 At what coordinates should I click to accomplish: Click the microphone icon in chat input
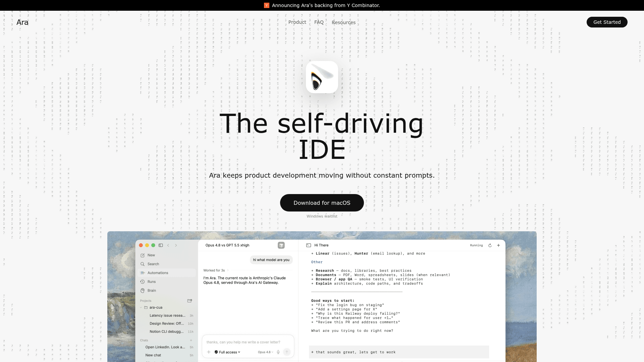[278, 352]
